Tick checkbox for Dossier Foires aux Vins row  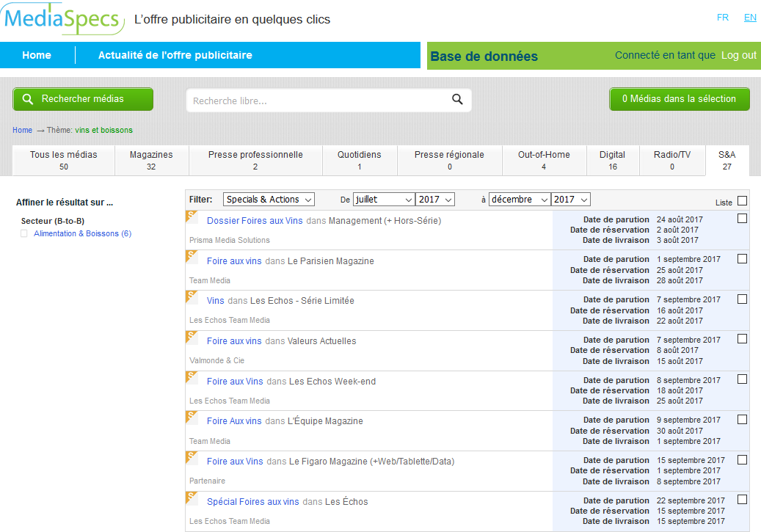pyautogui.click(x=742, y=219)
